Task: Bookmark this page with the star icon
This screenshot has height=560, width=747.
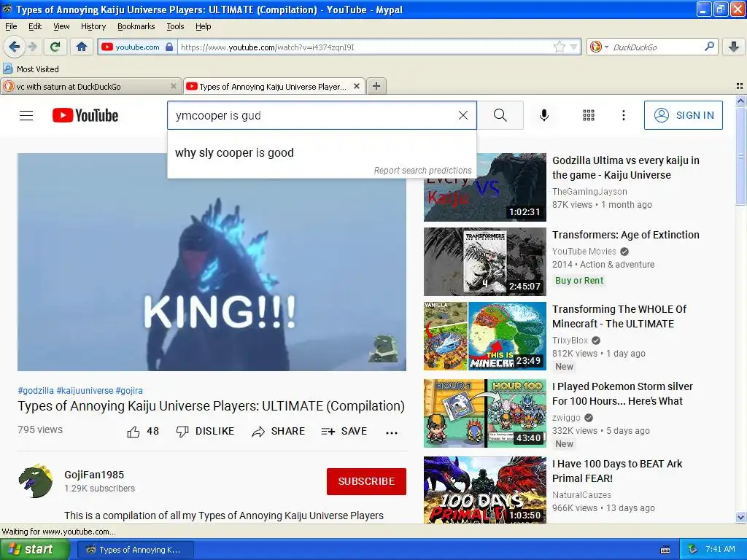Action: pos(559,47)
